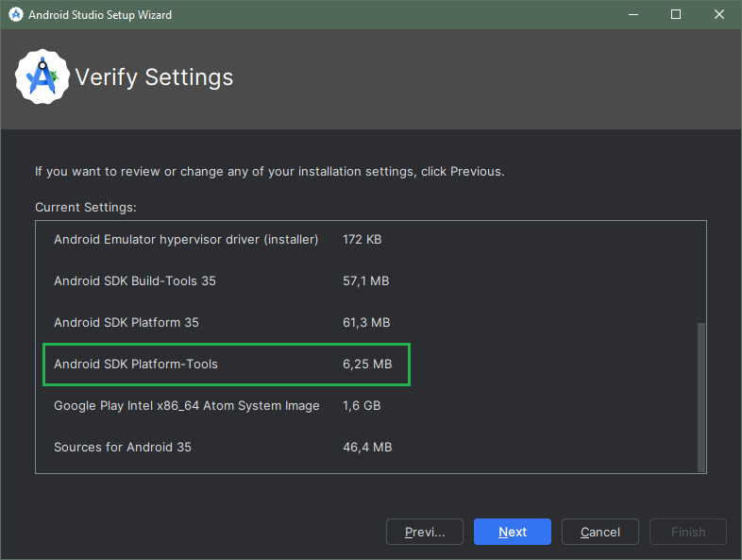The height and width of the screenshot is (560, 742).
Task: Cancel the setup wizard
Action: click(600, 532)
